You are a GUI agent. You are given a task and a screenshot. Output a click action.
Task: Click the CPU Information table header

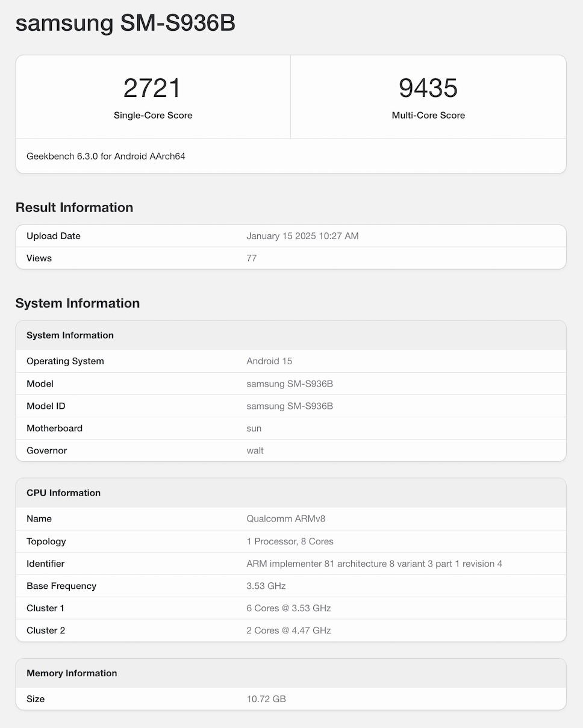(63, 493)
